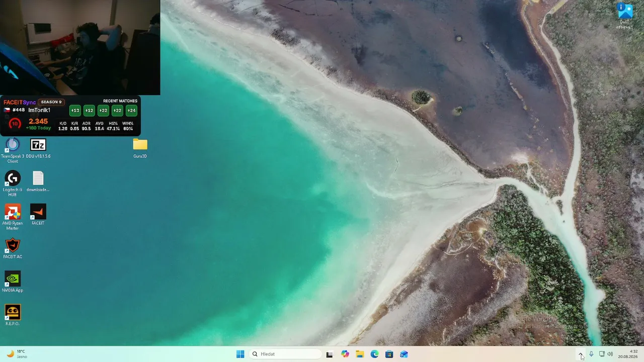Screen dimensions: 644x362
Task: Launch the R.E.P.O. game shortcut
Action: coord(13,315)
